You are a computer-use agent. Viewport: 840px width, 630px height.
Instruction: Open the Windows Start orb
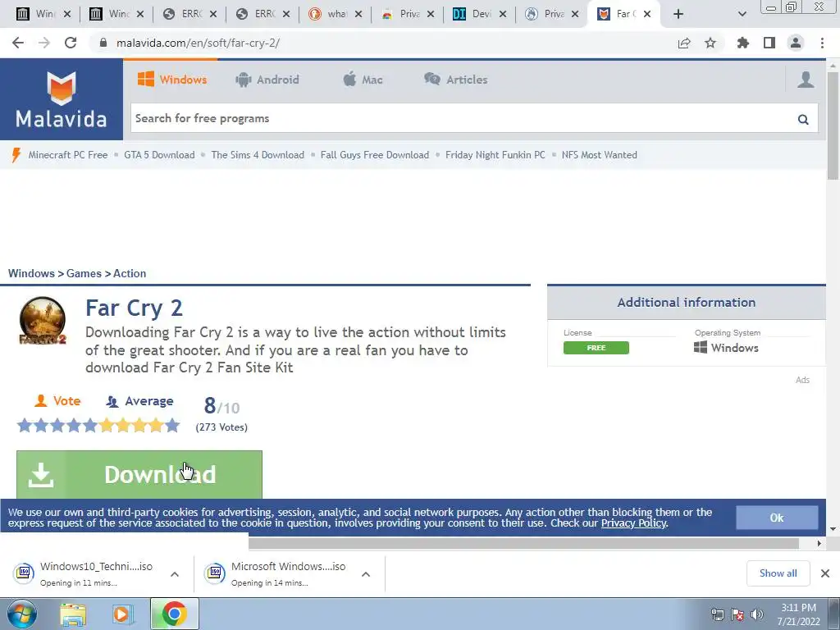point(22,614)
